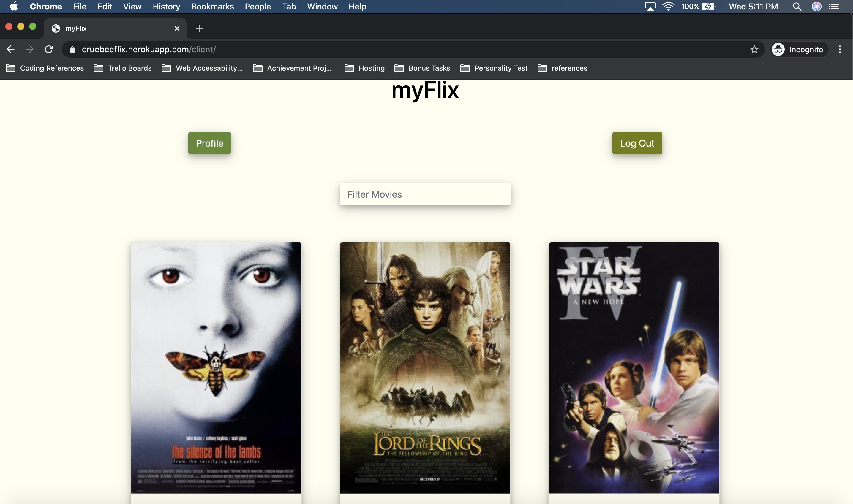Image resolution: width=853 pixels, height=504 pixels.
Task: Open the Coding References bookmark folder
Action: coord(45,68)
